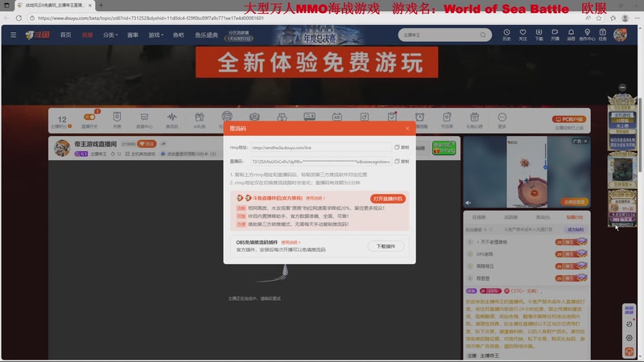Copy the 直播码 stream code with copy icon

pos(402,162)
